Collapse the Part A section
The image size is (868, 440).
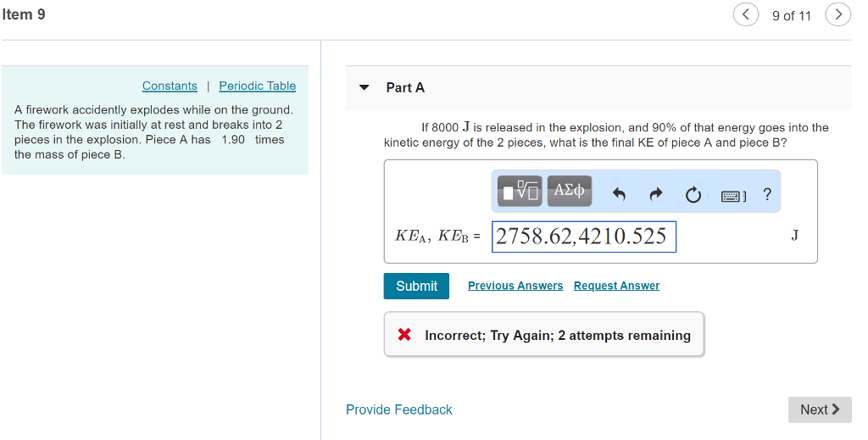pos(364,87)
